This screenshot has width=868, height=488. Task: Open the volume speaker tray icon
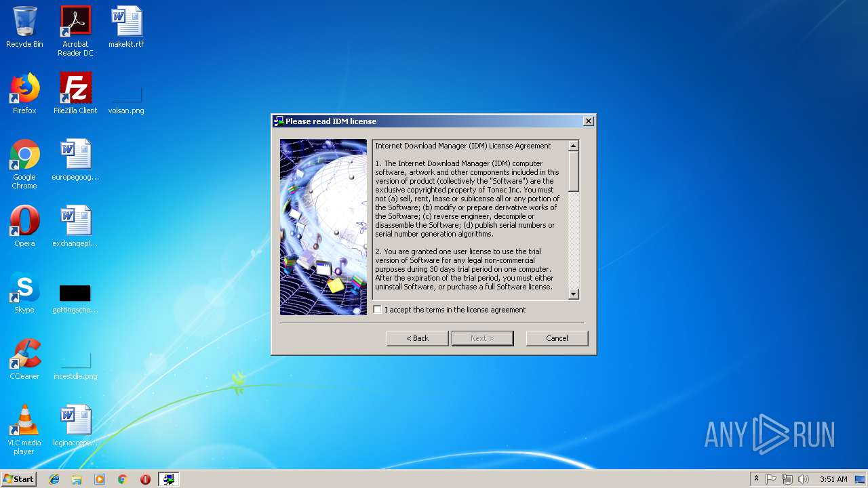[x=804, y=479]
